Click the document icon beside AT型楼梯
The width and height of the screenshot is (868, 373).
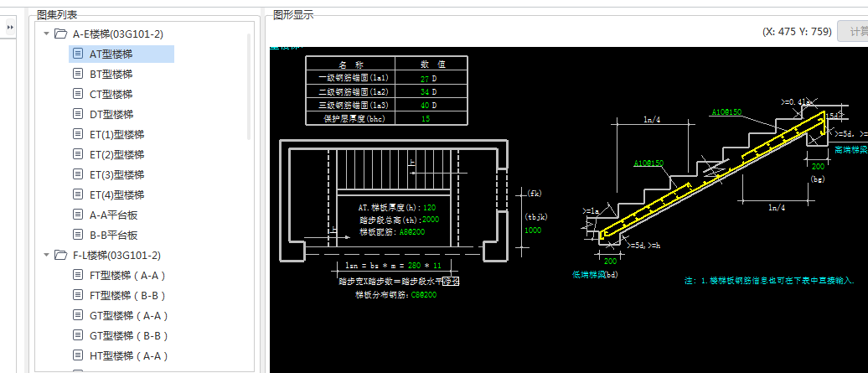(78, 54)
